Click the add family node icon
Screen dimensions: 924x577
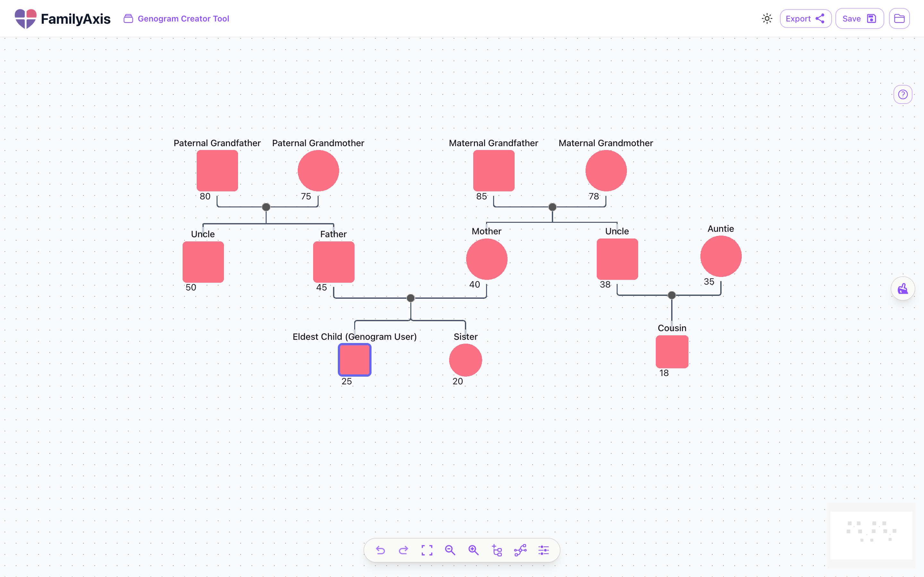[x=497, y=550]
